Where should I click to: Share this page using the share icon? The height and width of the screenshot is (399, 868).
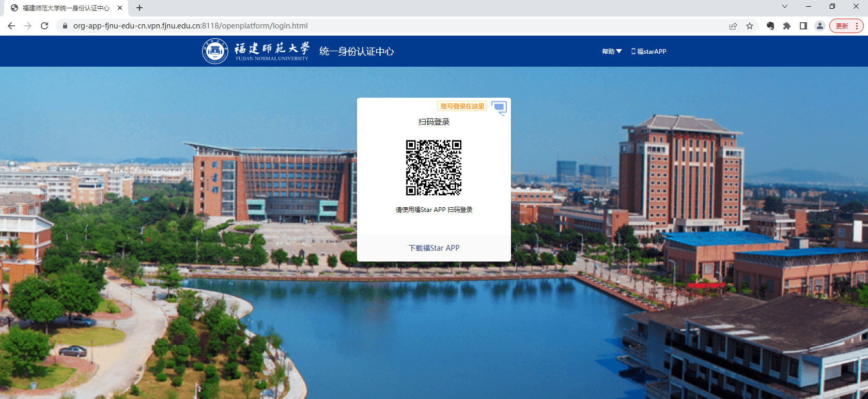pyautogui.click(x=733, y=26)
